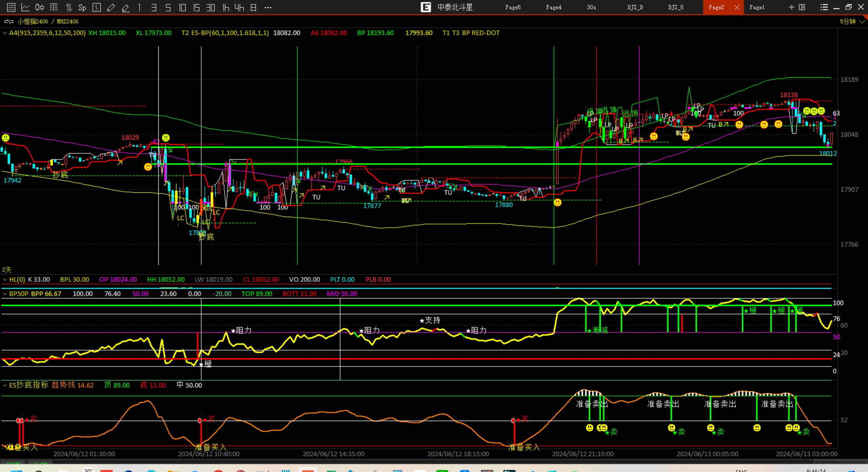Close the Page2 tab
This screenshot has width=868, height=472.
tap(737, 7)
